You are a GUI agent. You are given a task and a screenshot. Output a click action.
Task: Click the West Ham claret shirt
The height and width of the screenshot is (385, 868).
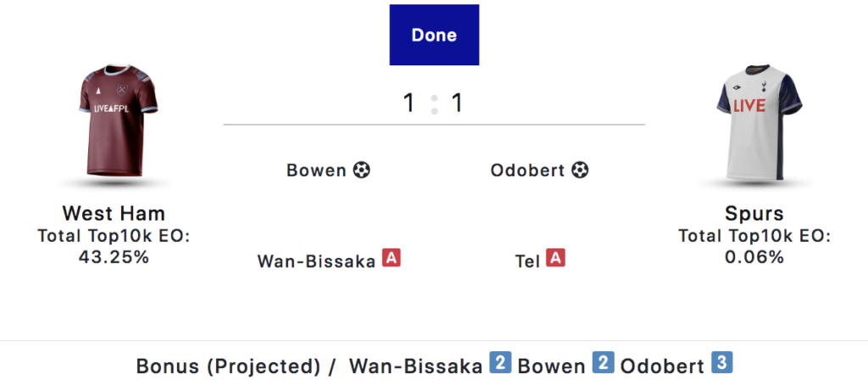click(x=114, y=125)
